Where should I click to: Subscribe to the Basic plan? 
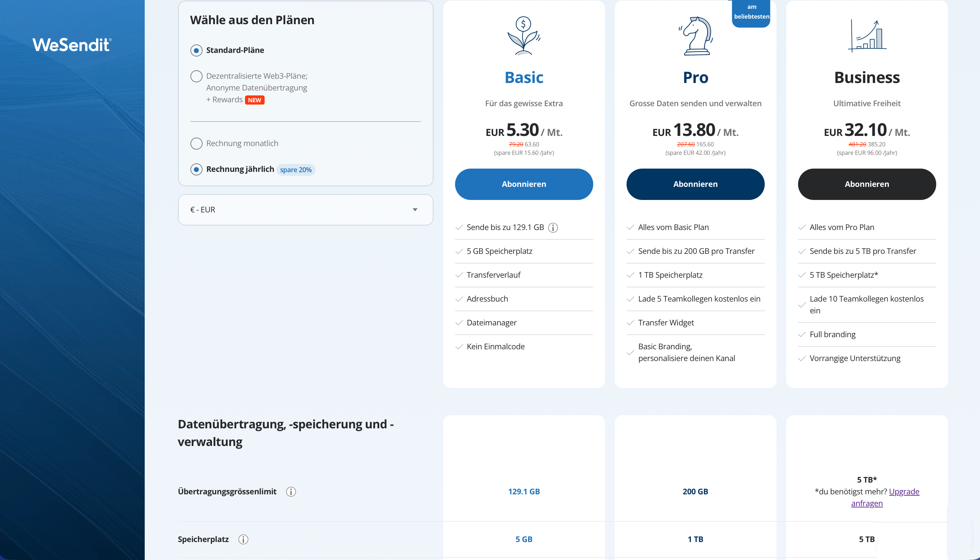click(x=524, y=184)
